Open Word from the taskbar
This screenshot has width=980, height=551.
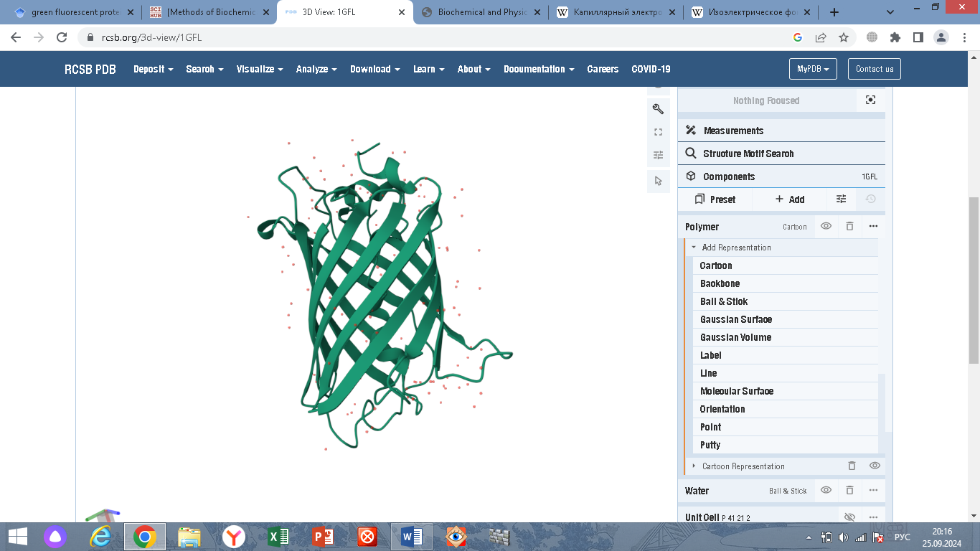[x=412, y=536]
